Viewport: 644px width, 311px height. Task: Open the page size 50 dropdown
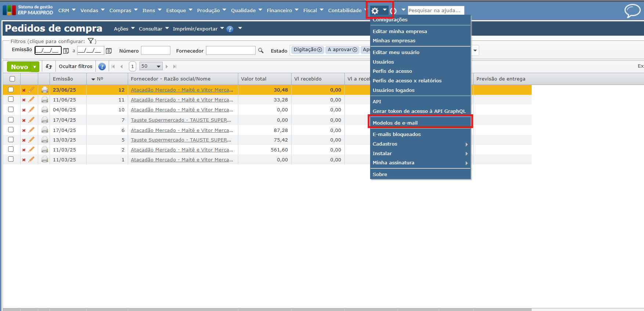tap(151, 67)
